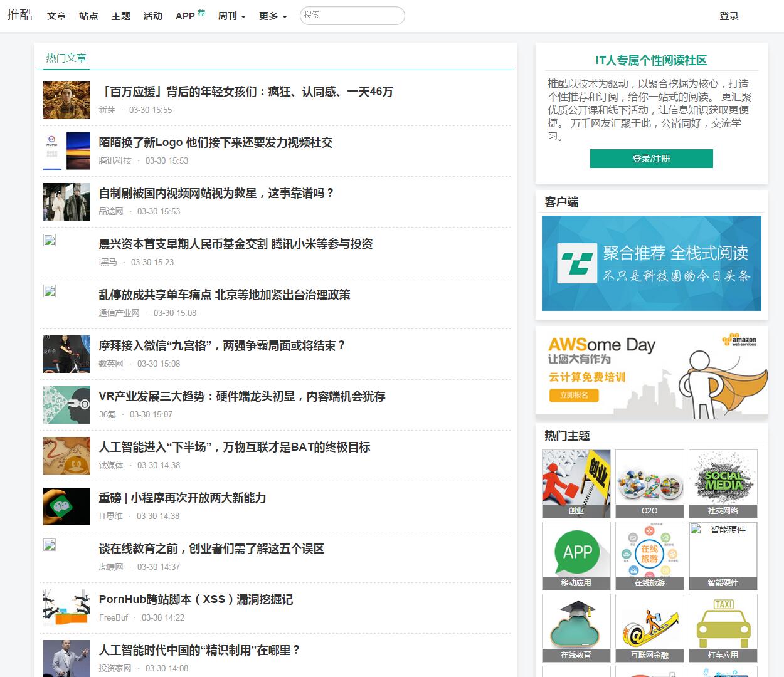Screen dimensions: 784x677
Task: Click the green 登录/注册 button
Action: [x=651, y=159]
